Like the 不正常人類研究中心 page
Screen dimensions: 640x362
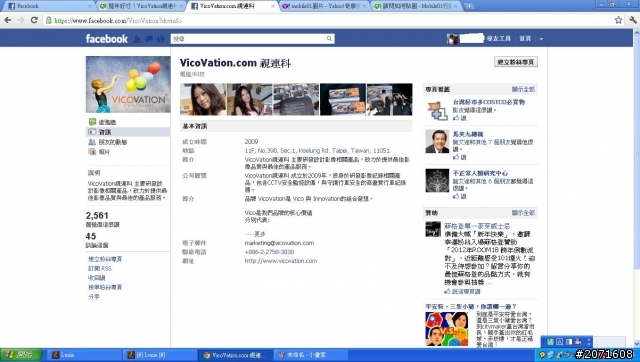(460, 196)
